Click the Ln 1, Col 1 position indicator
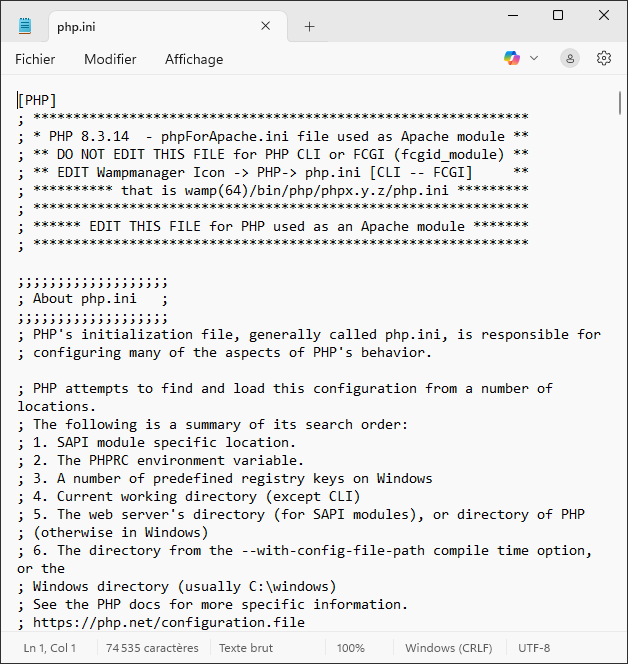Screen dimensions: 628x664 pos(50,648)
